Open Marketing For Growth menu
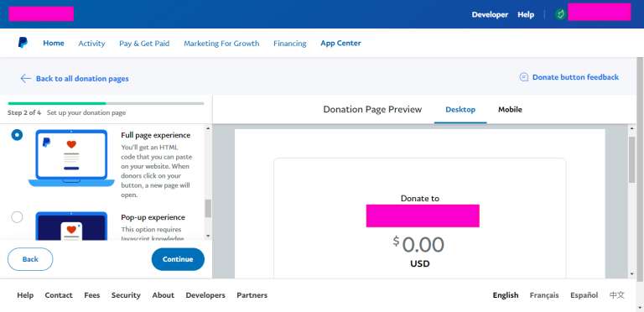Viewport: 644px width, 312px height. [x=221, y=43]
